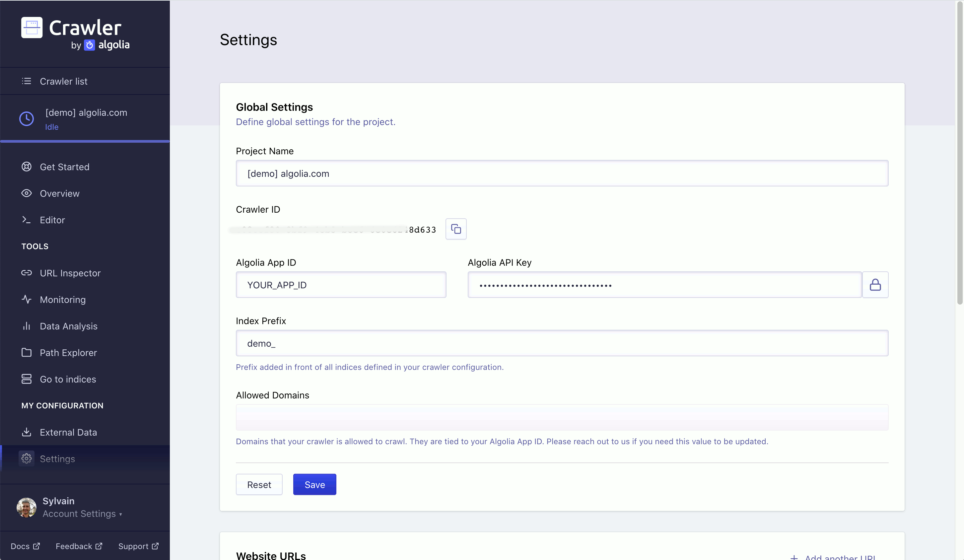The height and width of the screenshot is (560, 964).
Task: Click the Support external link
Action: 138,546
